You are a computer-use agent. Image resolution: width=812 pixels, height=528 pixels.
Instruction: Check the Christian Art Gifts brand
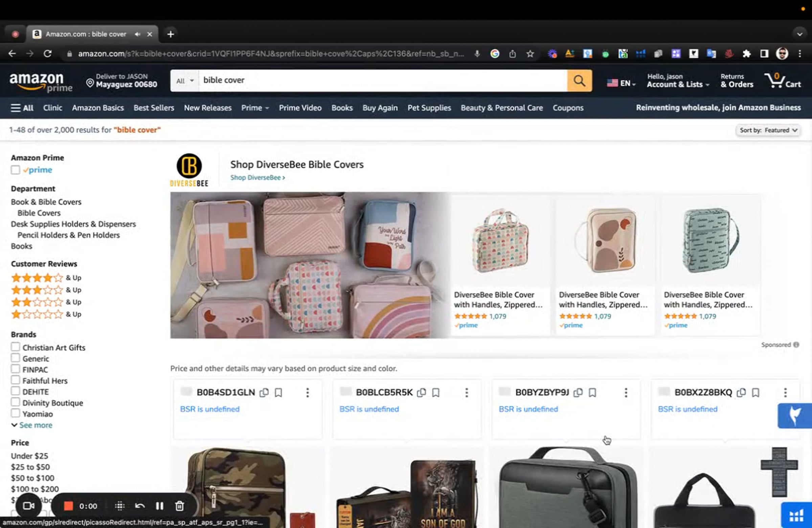[x=15, y=347]
